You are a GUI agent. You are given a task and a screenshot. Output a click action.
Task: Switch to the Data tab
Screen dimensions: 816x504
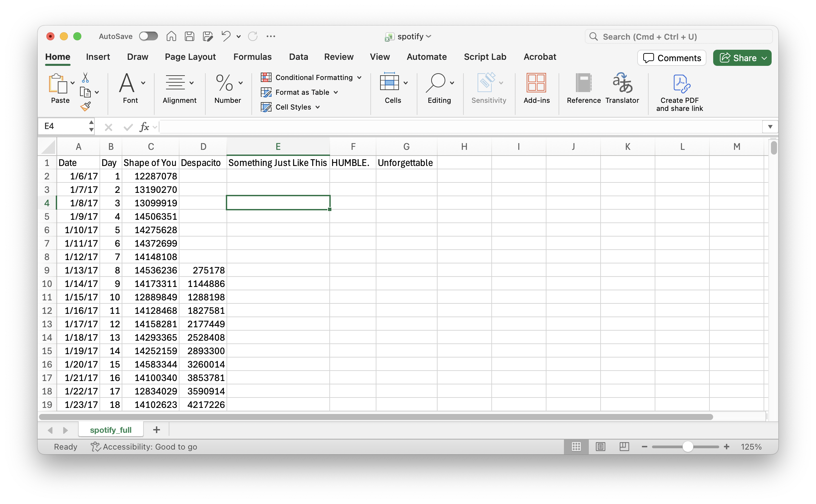pos(298,57)
